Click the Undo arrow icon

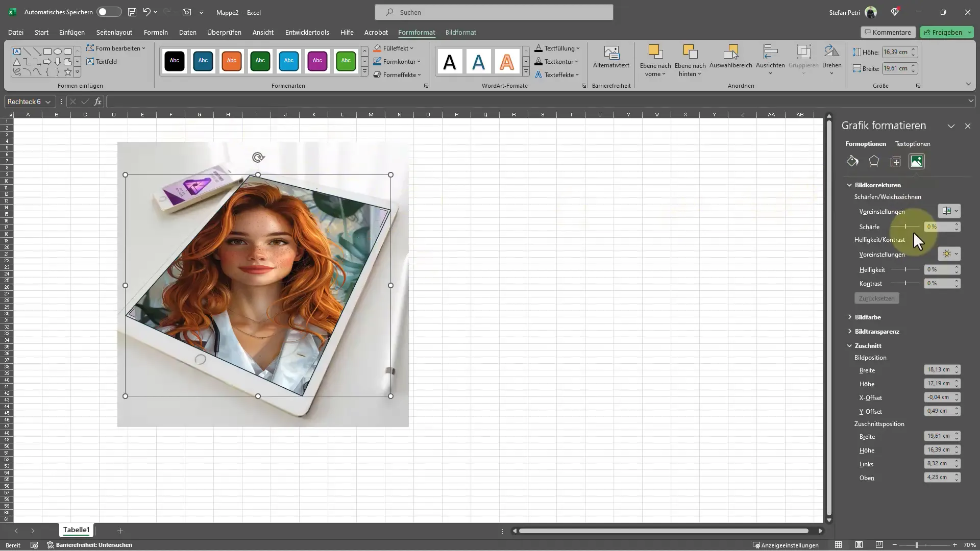(x=147, y=12)
